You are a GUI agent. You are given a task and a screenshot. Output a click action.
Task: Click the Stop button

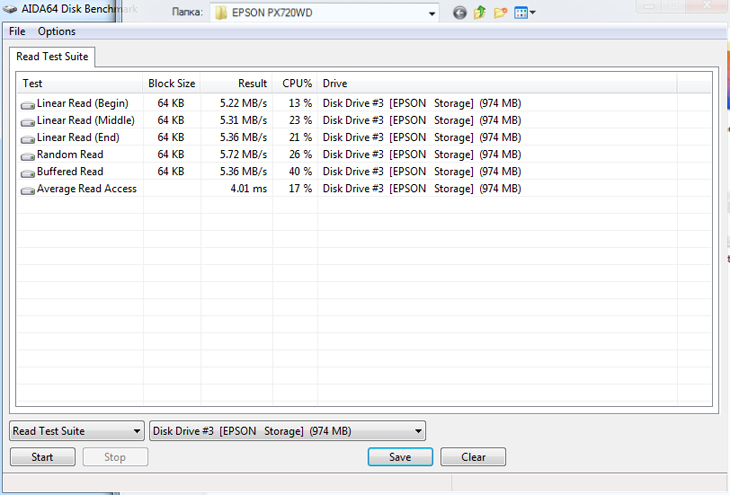click(115, 457)
